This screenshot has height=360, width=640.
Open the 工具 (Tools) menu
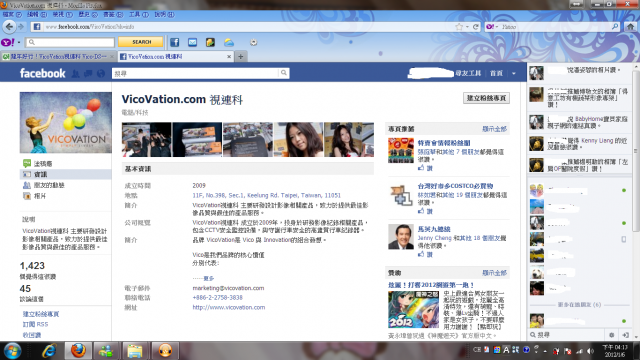tap(139, 15)
